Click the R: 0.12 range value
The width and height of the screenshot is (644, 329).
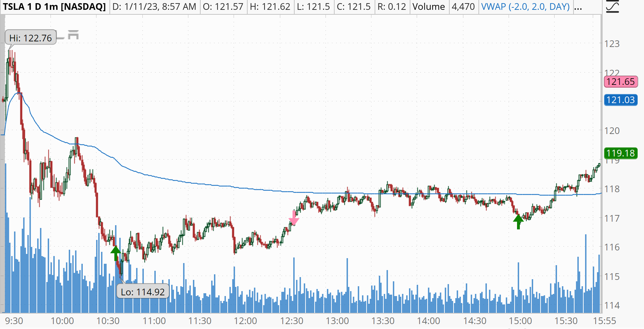392,7
